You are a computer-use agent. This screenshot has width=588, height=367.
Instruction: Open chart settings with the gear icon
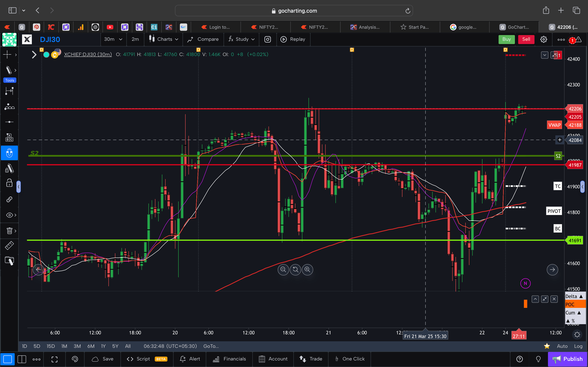pos(543,39)
